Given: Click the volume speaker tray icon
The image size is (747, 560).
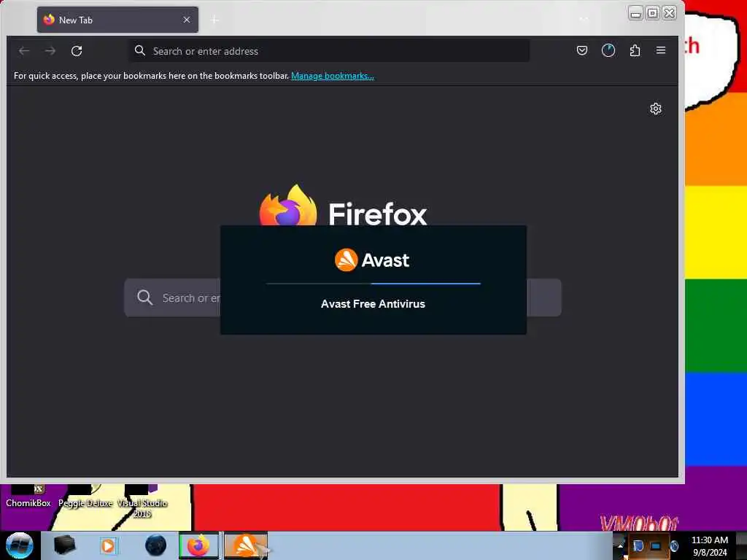Looking at the screenshot, I should point(673,546).
